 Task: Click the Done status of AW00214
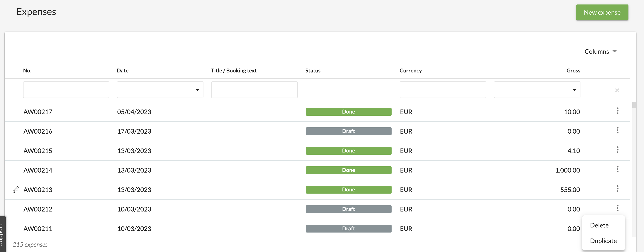348,170
